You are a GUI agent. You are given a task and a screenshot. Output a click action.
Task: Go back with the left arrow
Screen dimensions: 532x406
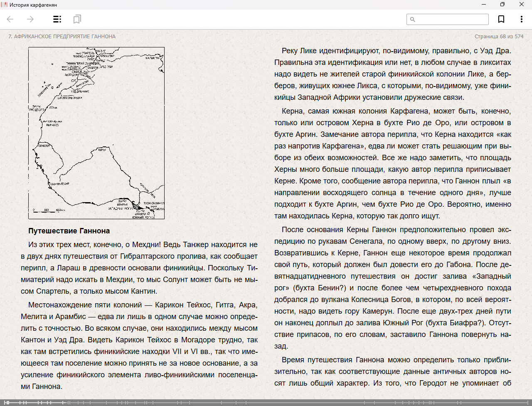coord(10,19)
